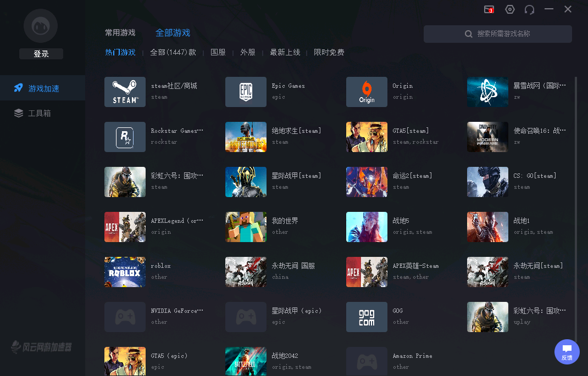Click the Epic Games title text
Image resolution: width=588 pixels, height=376 pixels.
tap(288, 86)
